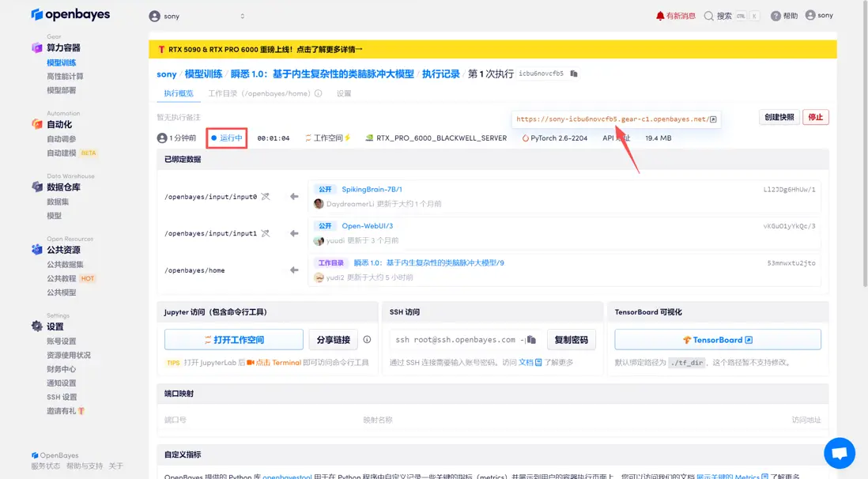Screen dimensions: 868x479
Task: Click the 服务状态 footer link
Action: click(45, 466)
